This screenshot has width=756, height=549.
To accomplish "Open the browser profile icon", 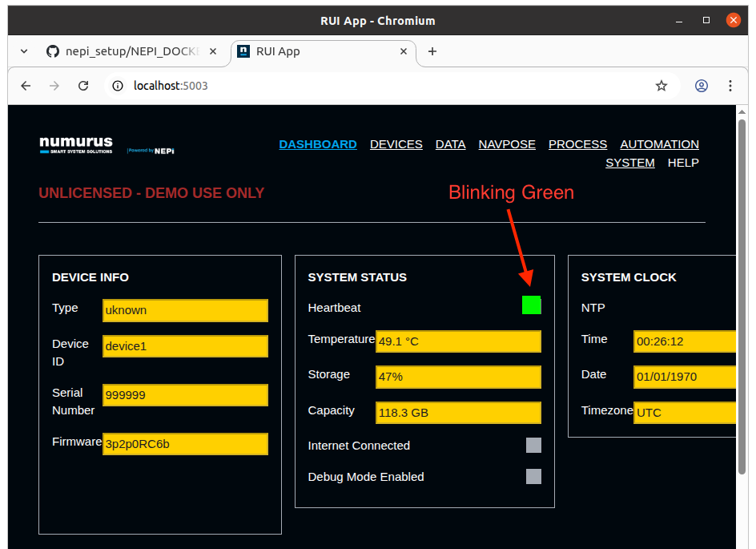I will pyautogui.click(x=701, y=85).
